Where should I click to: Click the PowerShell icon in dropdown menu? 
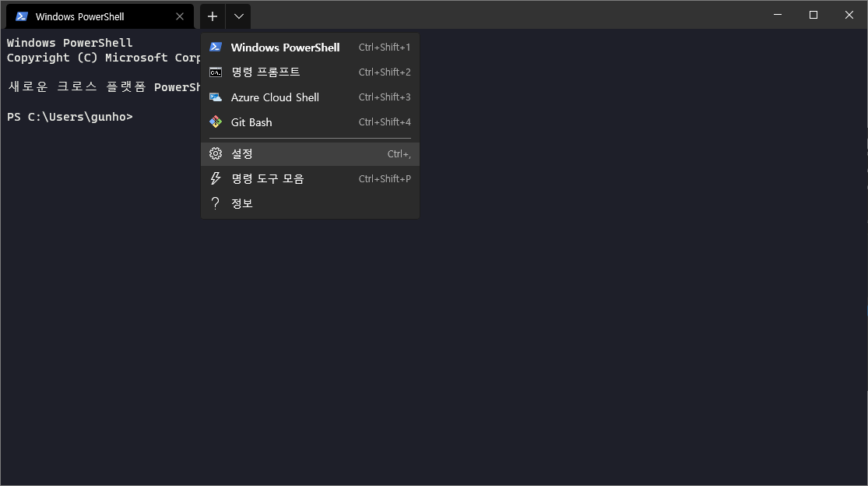pyautogui.click(x=216, y=47)
